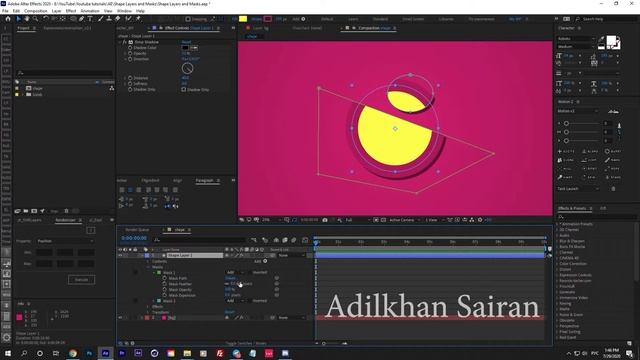Viewport: 640px width, 360px height.
Task: Expand the Transform group in timeline
Action: coord(148,312)
